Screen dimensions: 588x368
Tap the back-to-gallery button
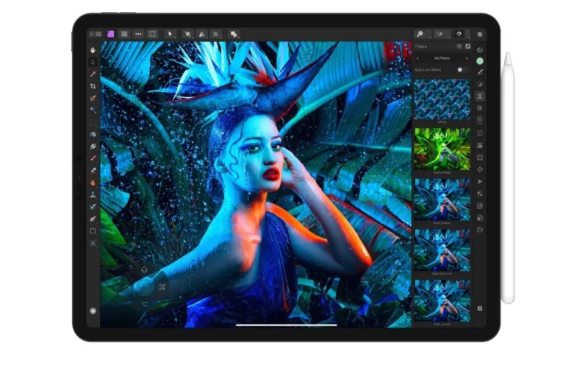(96, 34)
